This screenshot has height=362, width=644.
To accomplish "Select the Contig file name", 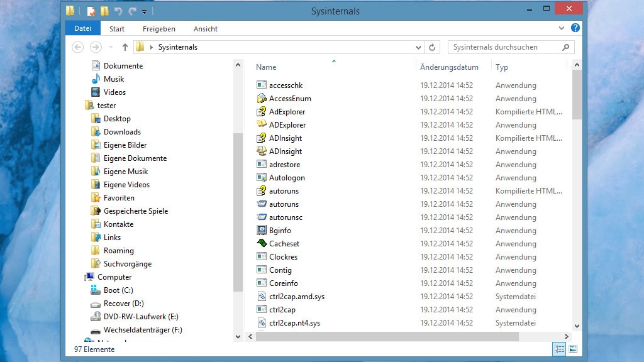I will point(280,270).
